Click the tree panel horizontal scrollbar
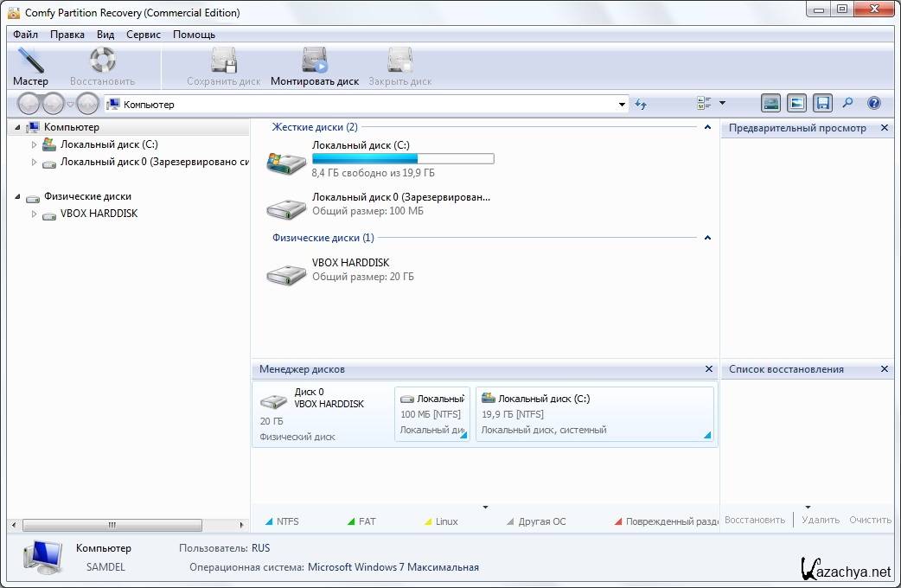This screenshot has width=901, height=588. [x=112, y=525]
